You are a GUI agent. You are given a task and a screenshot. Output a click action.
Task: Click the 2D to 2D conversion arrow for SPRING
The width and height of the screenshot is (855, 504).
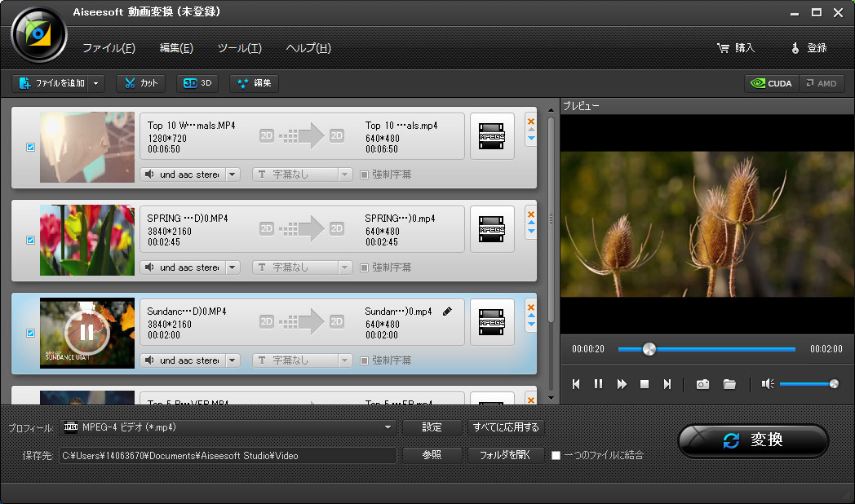point(302,229)
